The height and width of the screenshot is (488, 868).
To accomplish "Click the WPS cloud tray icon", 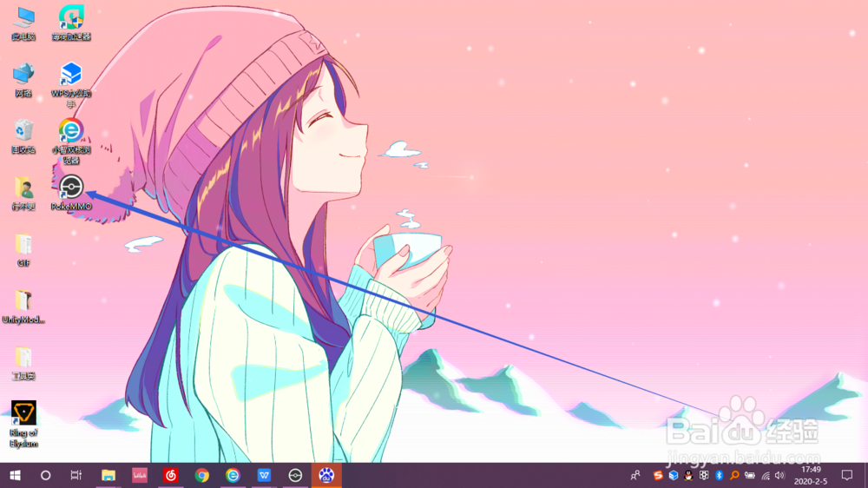I will point(674,475).
